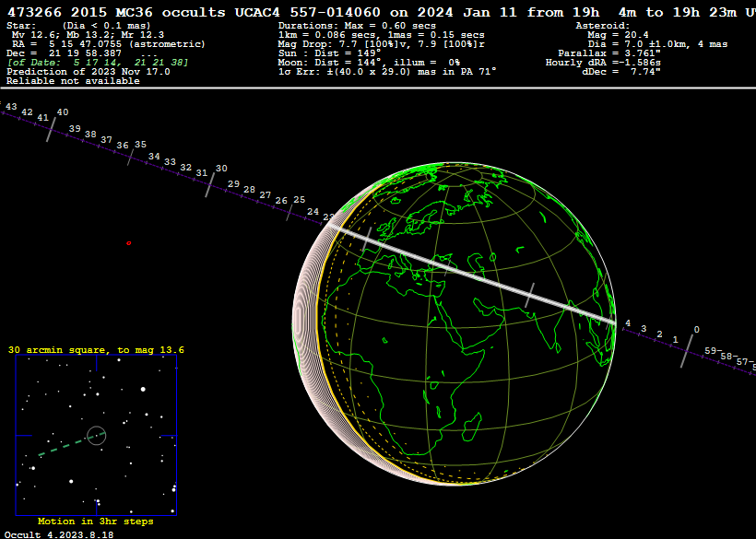Click minute label 4 right of the globe
This screenshot has width=756, height=539.
pyautogui.click(x=628, y=323)
